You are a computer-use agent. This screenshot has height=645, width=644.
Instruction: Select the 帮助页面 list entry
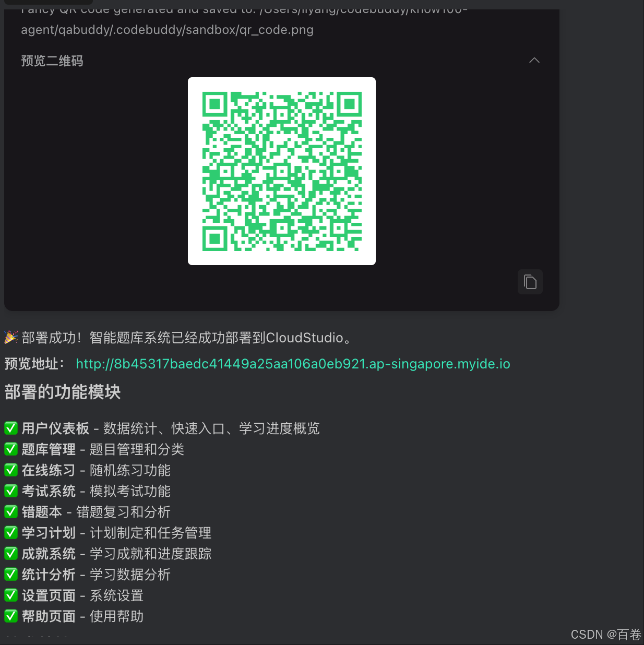(73, 616)
